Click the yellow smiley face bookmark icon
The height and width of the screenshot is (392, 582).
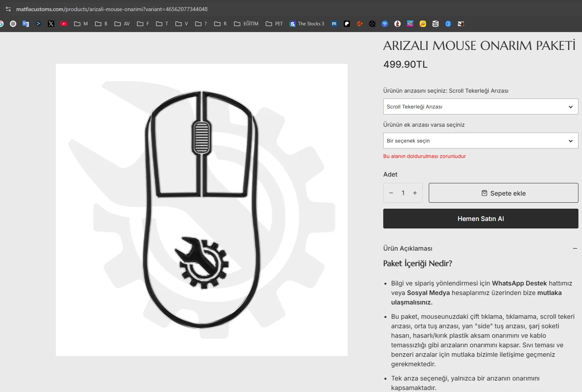pos(423,24)
